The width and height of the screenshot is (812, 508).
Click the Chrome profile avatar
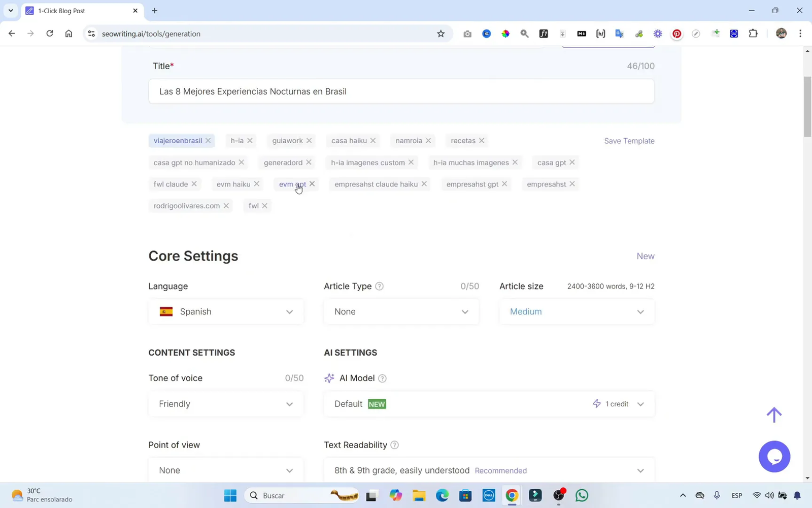782,34
